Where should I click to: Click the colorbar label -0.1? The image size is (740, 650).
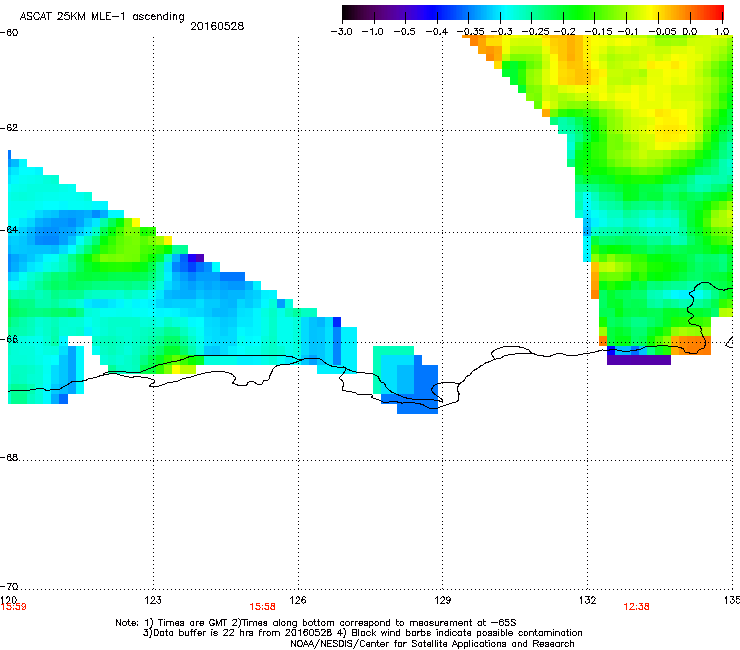[x=628, y=32]
